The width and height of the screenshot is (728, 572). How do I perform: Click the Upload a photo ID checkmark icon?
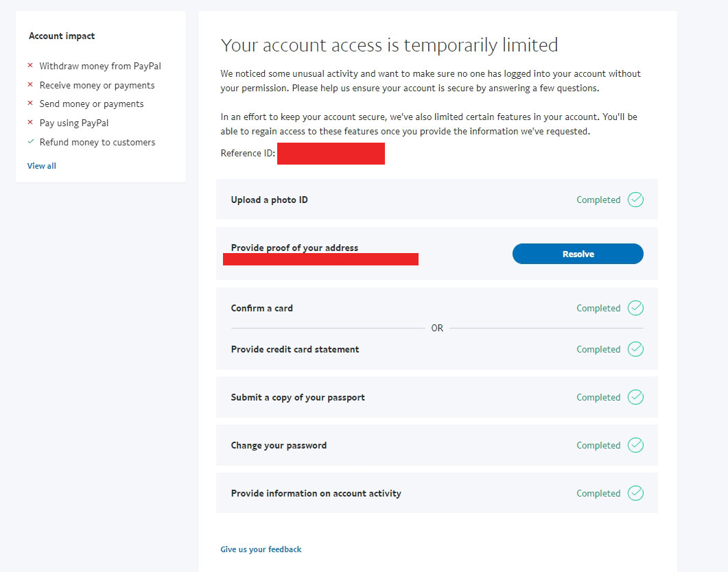click(635, 200)
